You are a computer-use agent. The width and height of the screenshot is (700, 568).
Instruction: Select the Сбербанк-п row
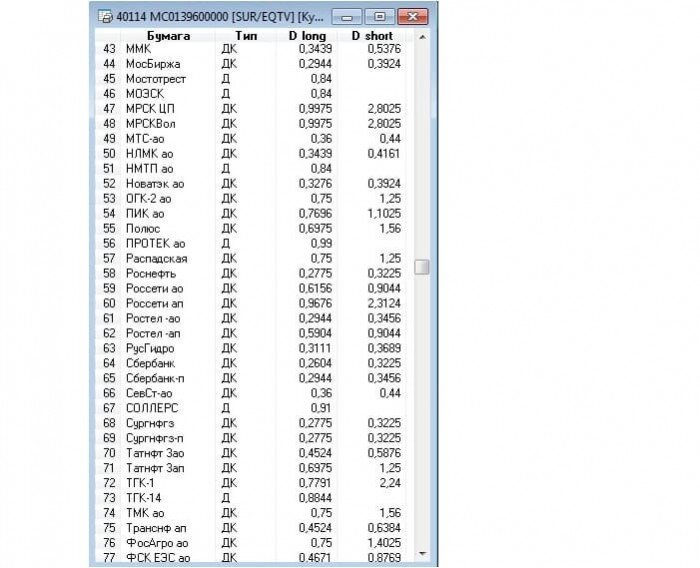tap(251, 378)
